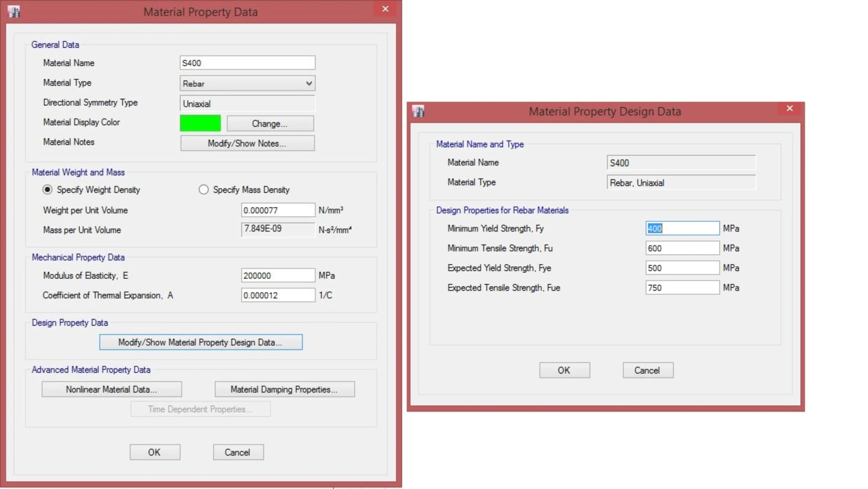Edit Minimum Tensile Strength Fu field
868x489 pixels.
point(682,248)
